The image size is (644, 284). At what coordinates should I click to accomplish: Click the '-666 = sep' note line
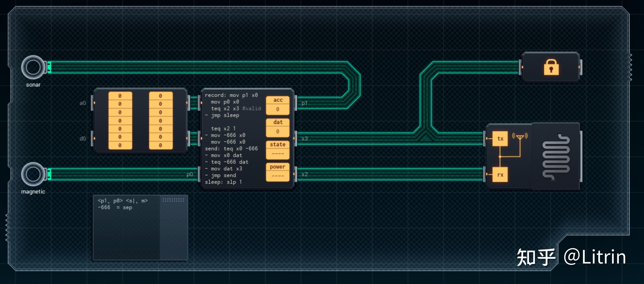pyautogui.click(x=115, y=207)
